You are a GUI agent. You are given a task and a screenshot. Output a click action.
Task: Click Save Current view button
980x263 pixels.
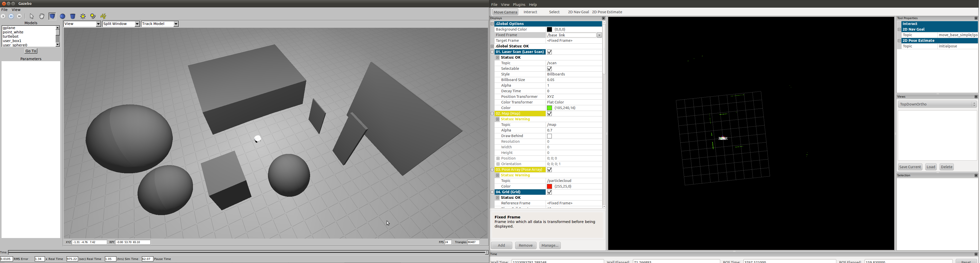(910, 167)
